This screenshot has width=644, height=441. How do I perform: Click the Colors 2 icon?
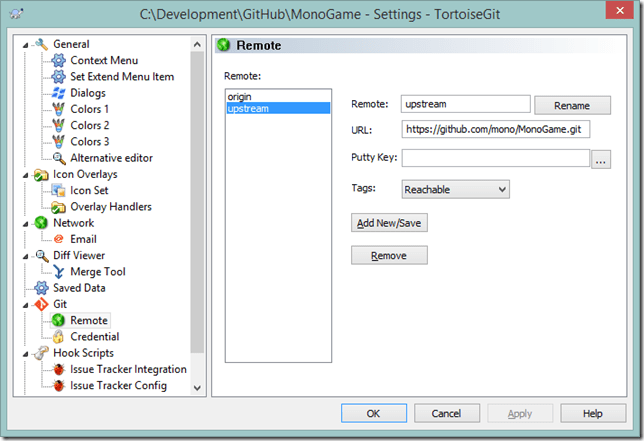click(x=59, y=125)
